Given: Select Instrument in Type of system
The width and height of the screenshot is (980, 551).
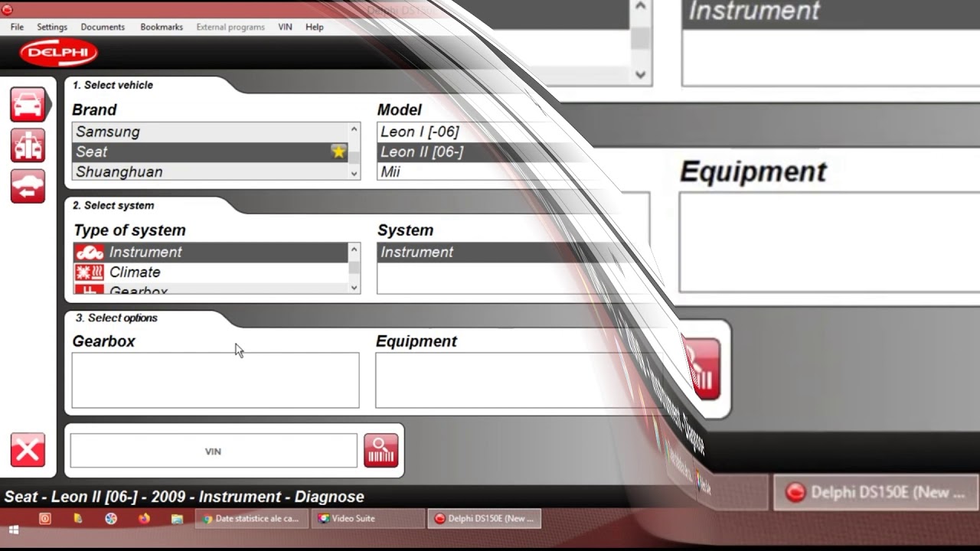Looking at the screenshot, I should pos(211,253).
